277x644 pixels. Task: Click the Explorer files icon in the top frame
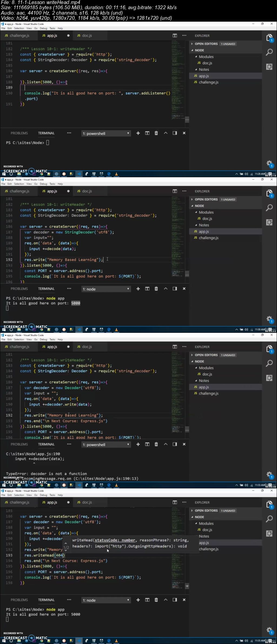coord(269,38)
